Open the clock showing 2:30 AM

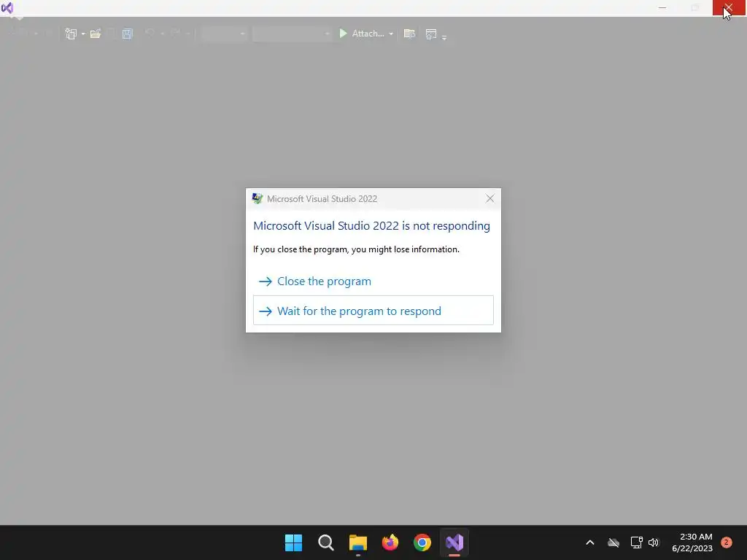(692, 542)
